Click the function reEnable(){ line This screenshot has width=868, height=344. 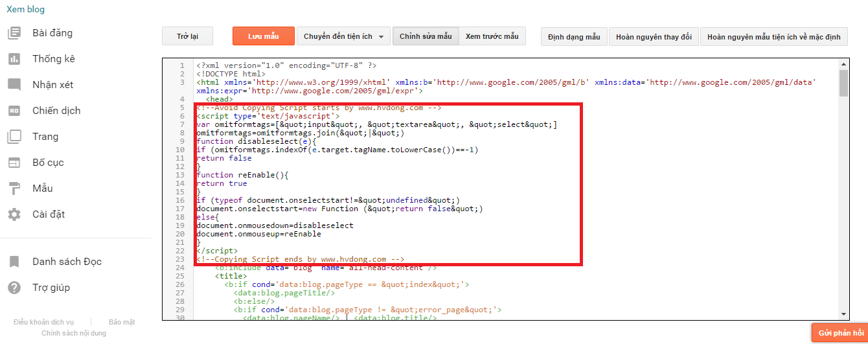[242, 175]
